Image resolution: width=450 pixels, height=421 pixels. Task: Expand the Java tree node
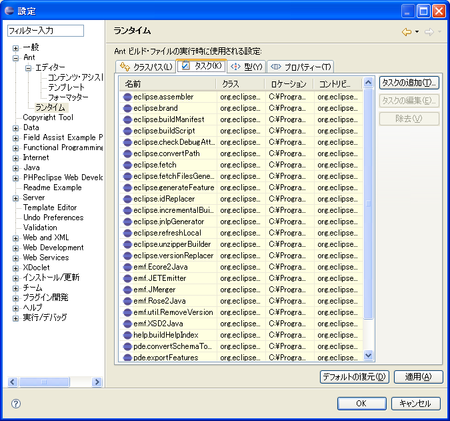point(16,168)
